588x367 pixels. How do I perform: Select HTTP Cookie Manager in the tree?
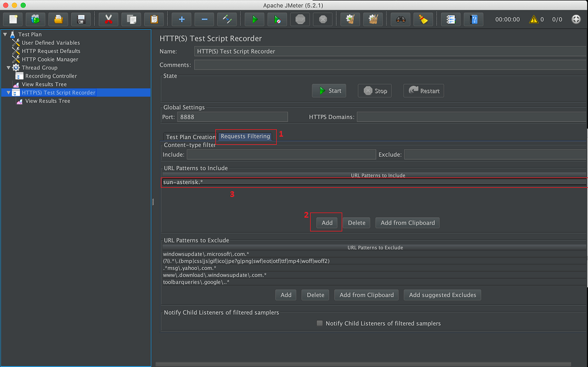[49, 59]
